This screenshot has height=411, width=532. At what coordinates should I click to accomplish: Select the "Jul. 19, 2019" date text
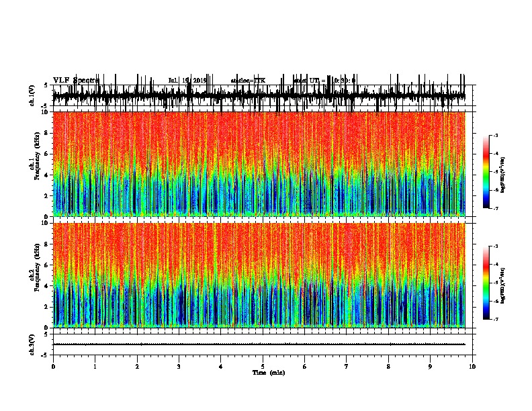(187, 81)
